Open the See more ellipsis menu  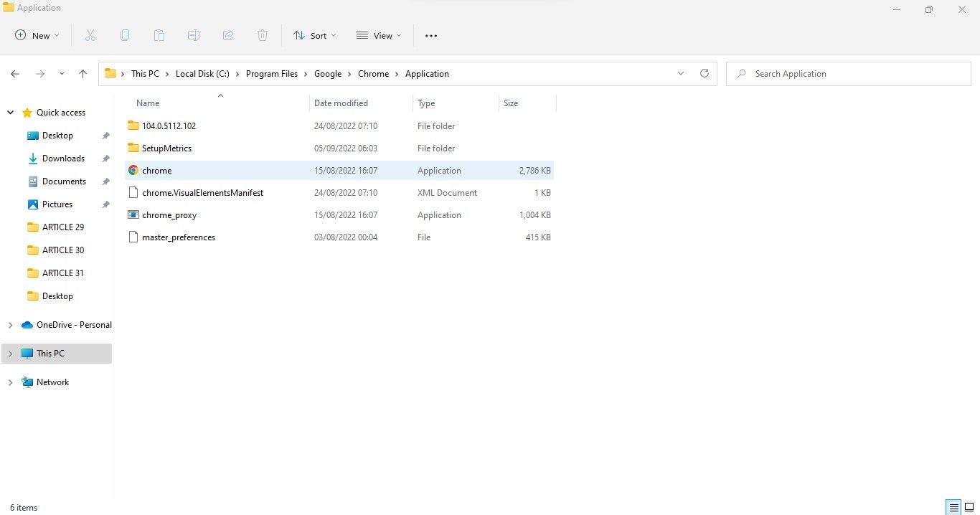[x=431, y=35]
